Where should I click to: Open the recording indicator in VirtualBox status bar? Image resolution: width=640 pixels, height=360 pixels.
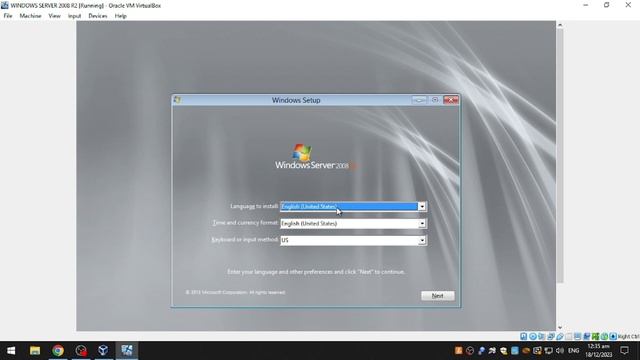587,336
